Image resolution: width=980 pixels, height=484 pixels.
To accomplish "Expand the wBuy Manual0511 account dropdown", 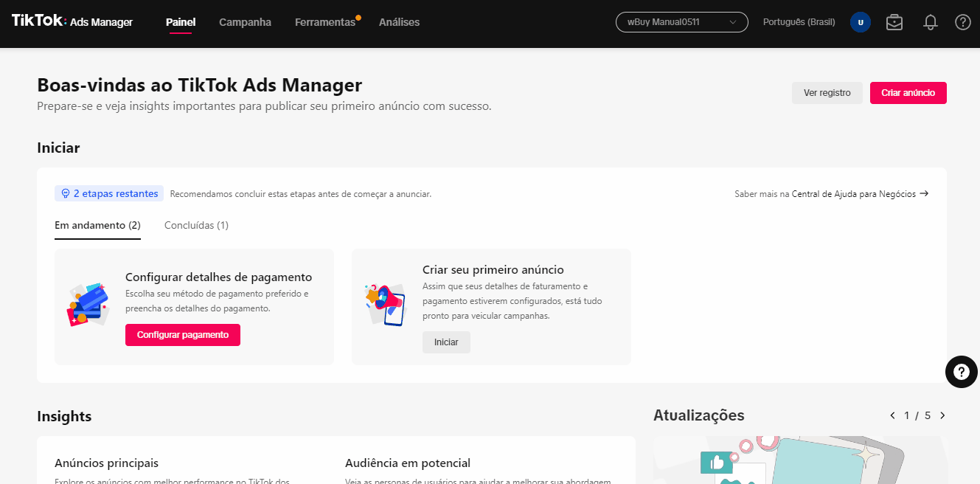I will click(681, 22).
